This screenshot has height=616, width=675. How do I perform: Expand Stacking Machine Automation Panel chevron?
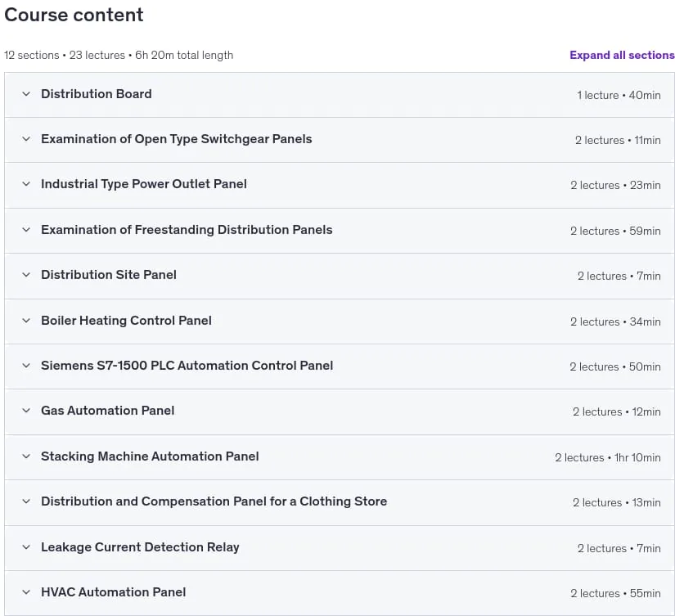click(x=26, y=456)
